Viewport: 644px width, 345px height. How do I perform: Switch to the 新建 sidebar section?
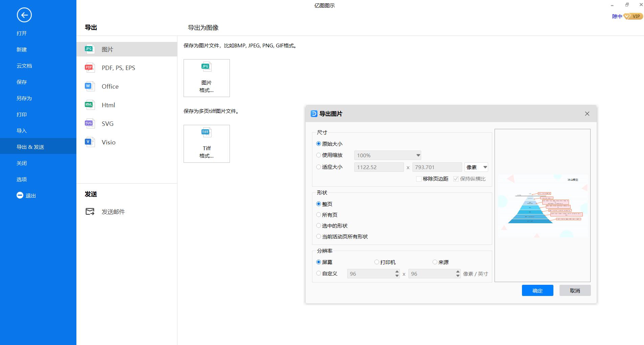pos(21,49)
